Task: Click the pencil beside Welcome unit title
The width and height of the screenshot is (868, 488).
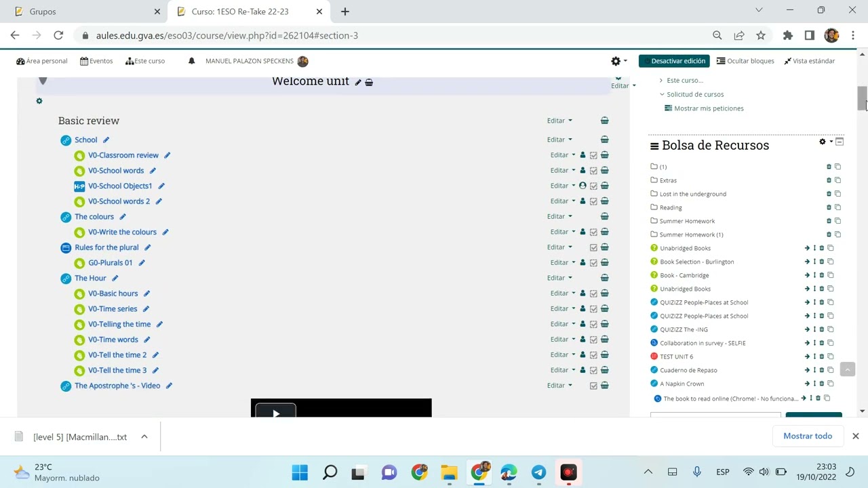Action: click(358, 82)
